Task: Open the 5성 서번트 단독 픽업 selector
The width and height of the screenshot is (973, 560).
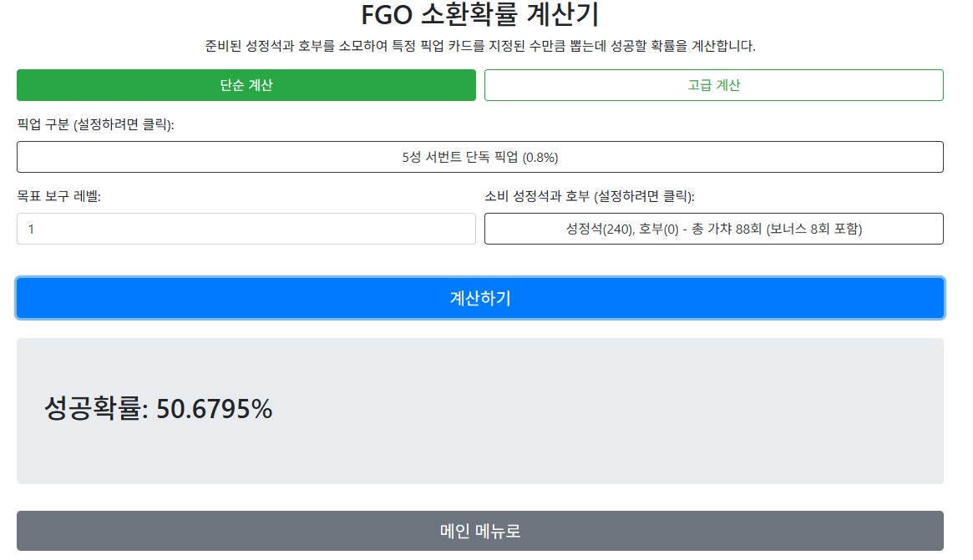Action: pyautogui.click(x=479, y=157)
